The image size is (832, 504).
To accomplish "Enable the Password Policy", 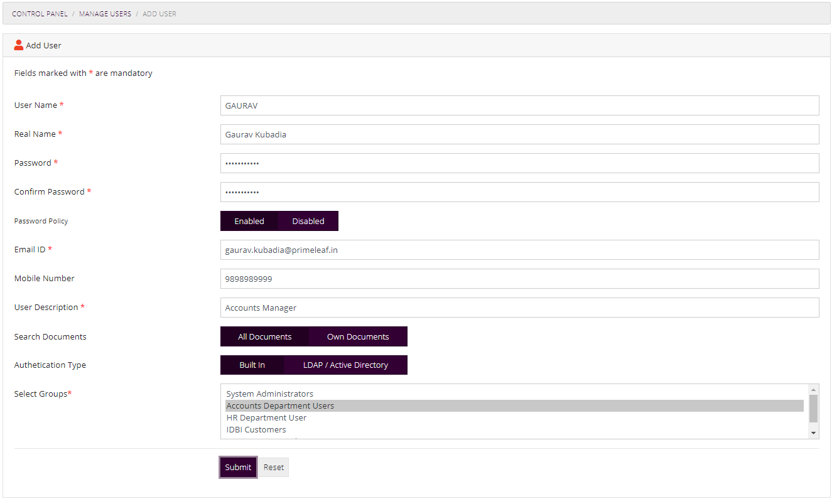I will tap(249, 221).
